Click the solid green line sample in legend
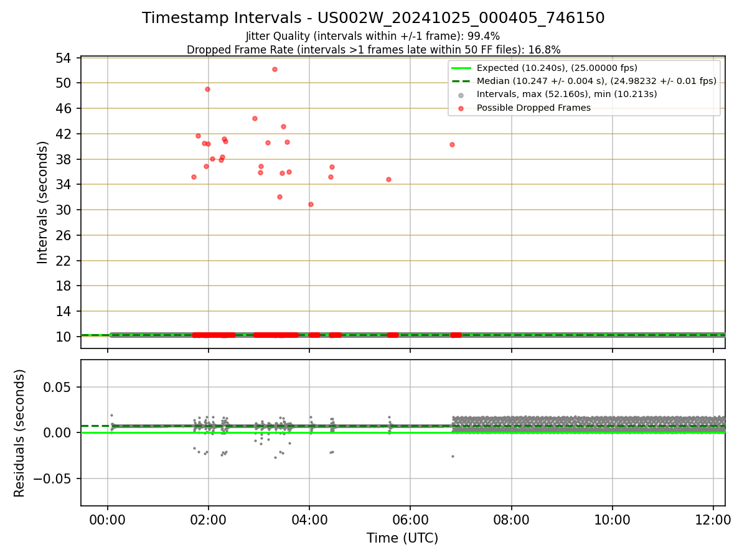The image size is (747, 560). [x=461, y=68]
